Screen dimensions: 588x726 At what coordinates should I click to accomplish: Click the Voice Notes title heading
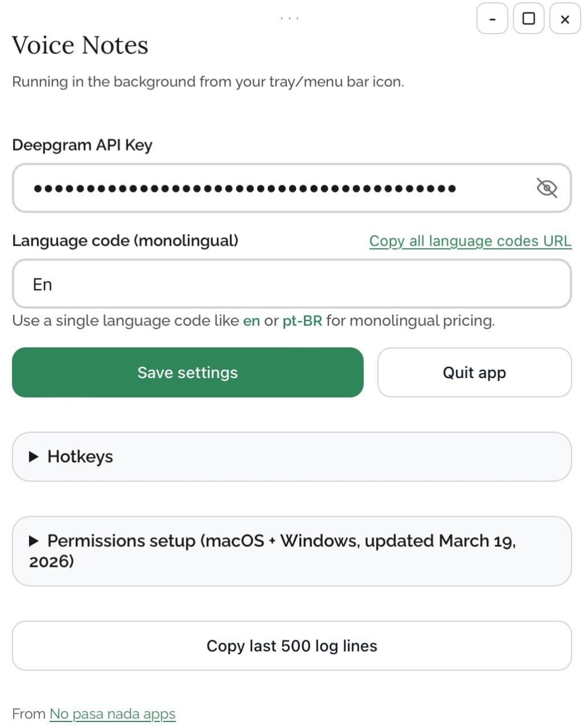(x=80, y=45)
